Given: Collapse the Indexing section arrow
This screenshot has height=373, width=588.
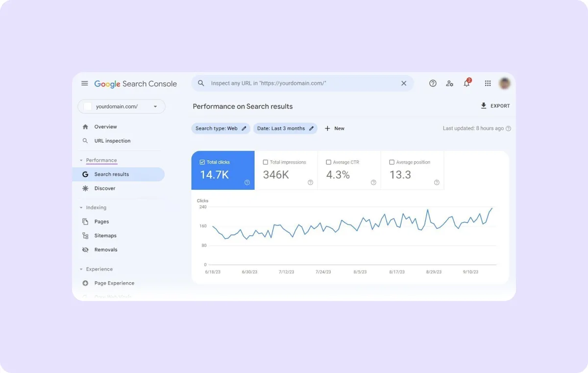Looking at the screenshot, I should (x=81, y=208).
